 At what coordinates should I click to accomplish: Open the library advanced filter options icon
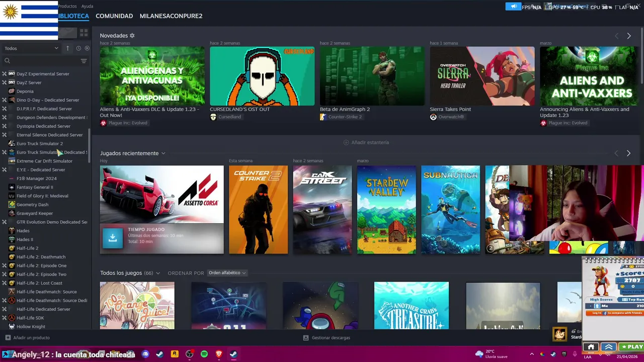(84, 61)
